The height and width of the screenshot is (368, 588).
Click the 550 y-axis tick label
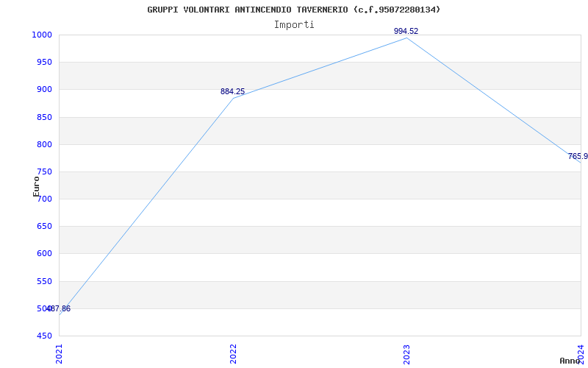pyautogui.click(x=43, y=281)
